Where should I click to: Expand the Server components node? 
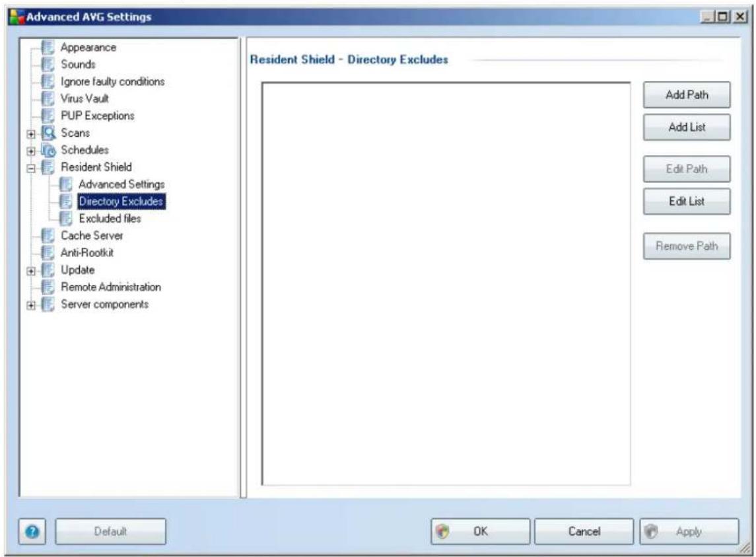31,305
